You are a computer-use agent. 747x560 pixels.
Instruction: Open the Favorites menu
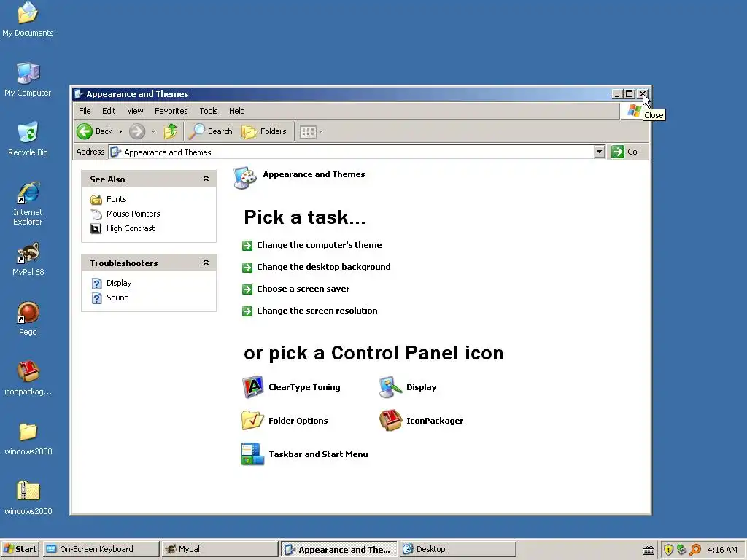pyautogui.click(x=171, y=111)
